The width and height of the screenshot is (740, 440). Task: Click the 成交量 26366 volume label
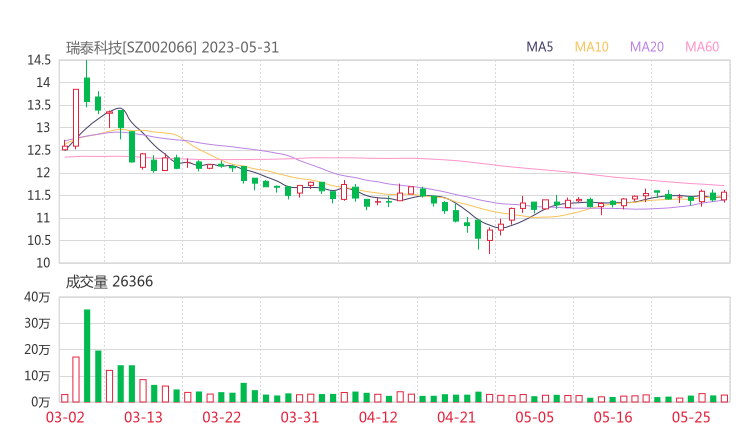pyautogui.click(x=109, y=282)
